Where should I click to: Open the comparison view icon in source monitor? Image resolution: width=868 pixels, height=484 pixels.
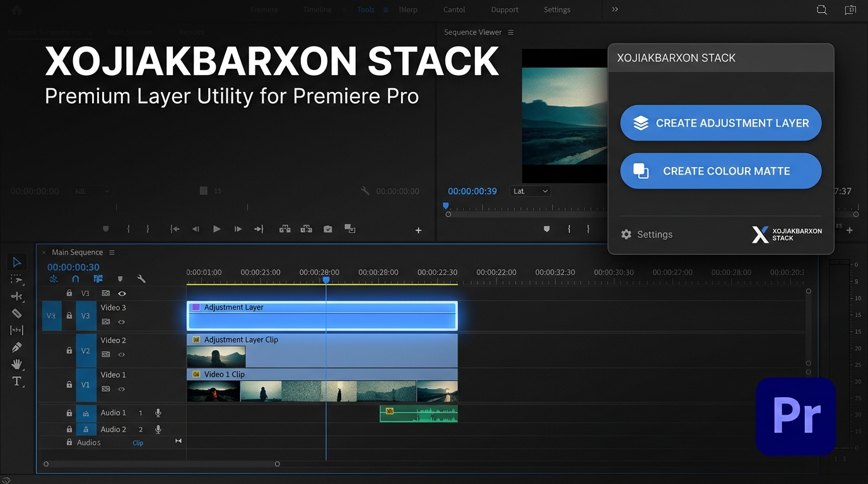[x=350, y=229]
